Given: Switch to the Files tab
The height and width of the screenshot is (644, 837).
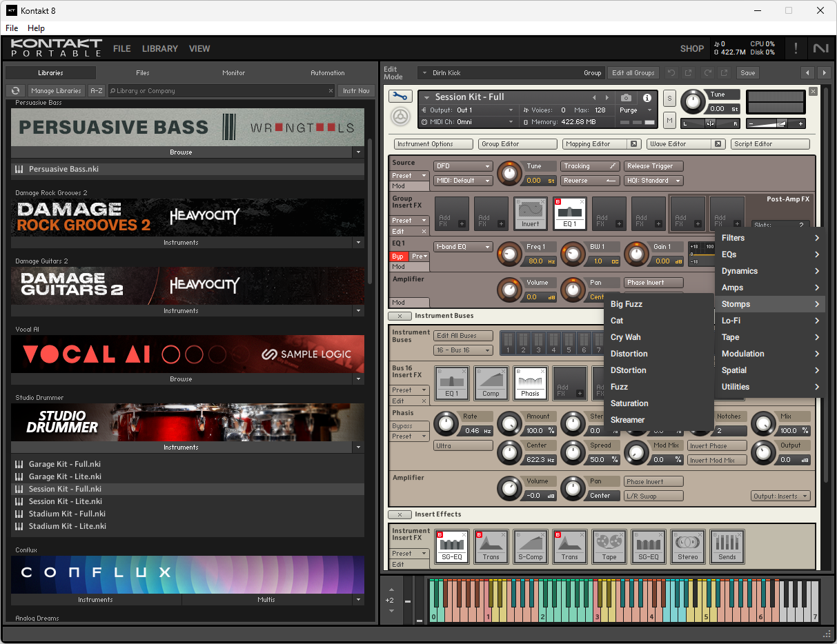Looking at the screenshot, I should [x=143, y=72].
